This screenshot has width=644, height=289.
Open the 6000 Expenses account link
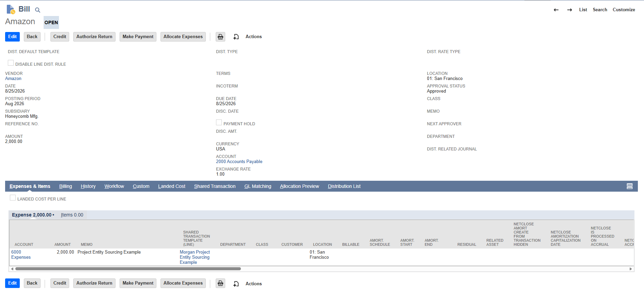[21, 255]
